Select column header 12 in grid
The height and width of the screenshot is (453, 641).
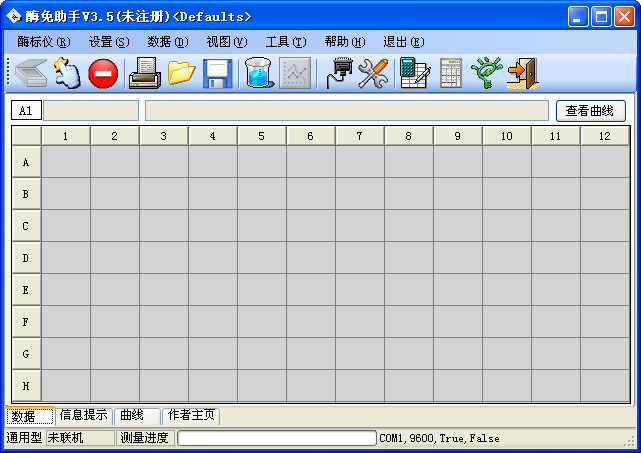click(604, 136)
